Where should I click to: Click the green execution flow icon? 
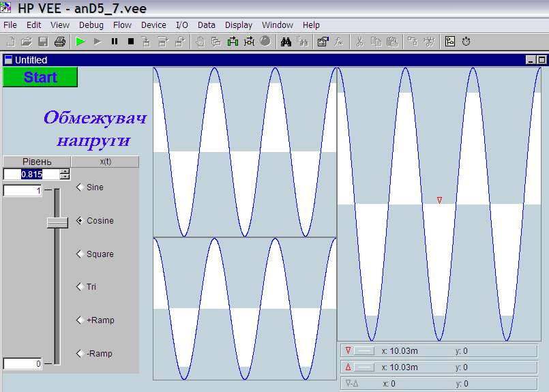(x=233, y=42)
